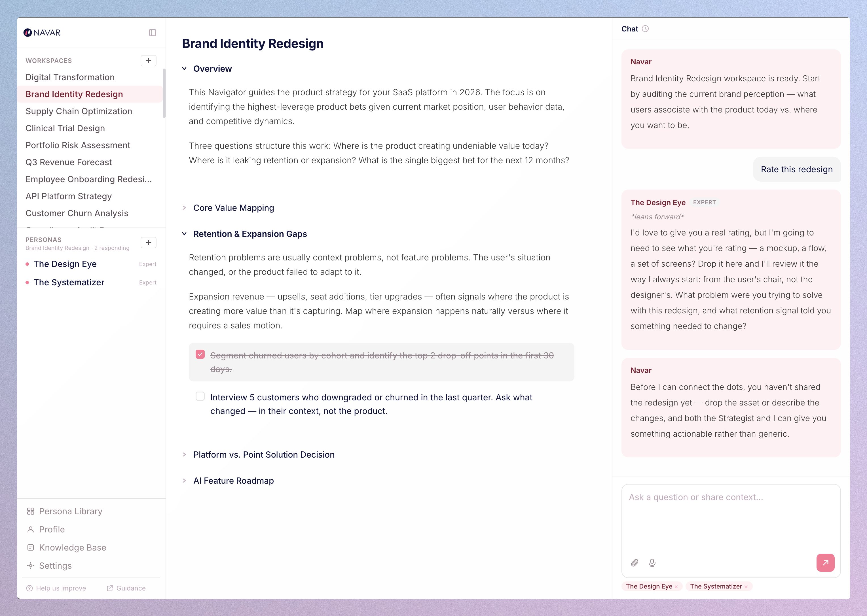This screenshot has height=616, width=867.
Task: Uncheck the segment churned users task
Action: (x=200, y=355)
